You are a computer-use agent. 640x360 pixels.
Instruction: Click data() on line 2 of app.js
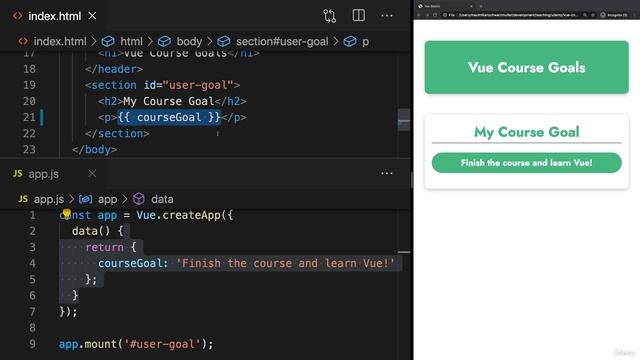[x=91, y=231]
